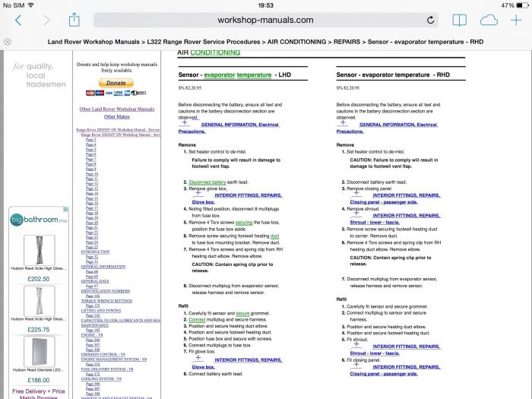Close the current tab with the X
Screen dimensions: 532x399
click(8, 42)
